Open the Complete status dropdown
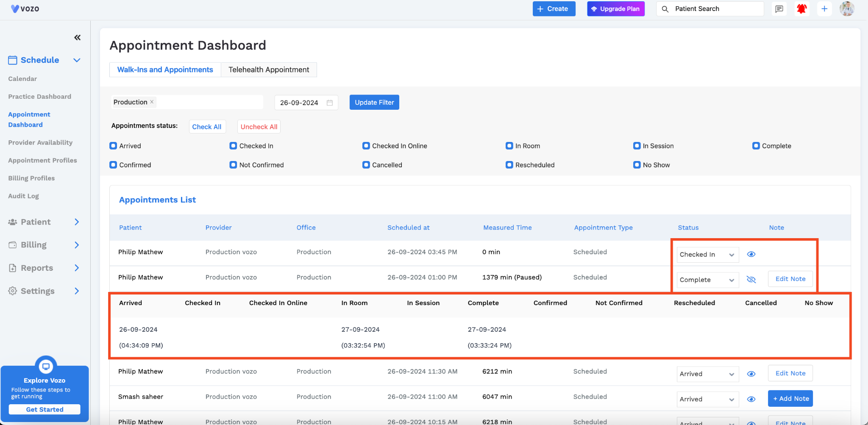Screen dimensions: 868x425 point(708,280)
